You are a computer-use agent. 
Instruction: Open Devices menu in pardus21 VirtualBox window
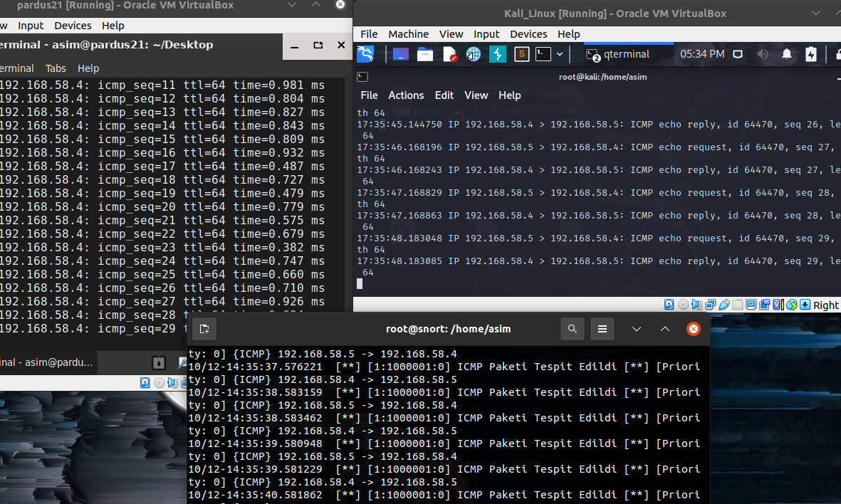click(73, 26)
